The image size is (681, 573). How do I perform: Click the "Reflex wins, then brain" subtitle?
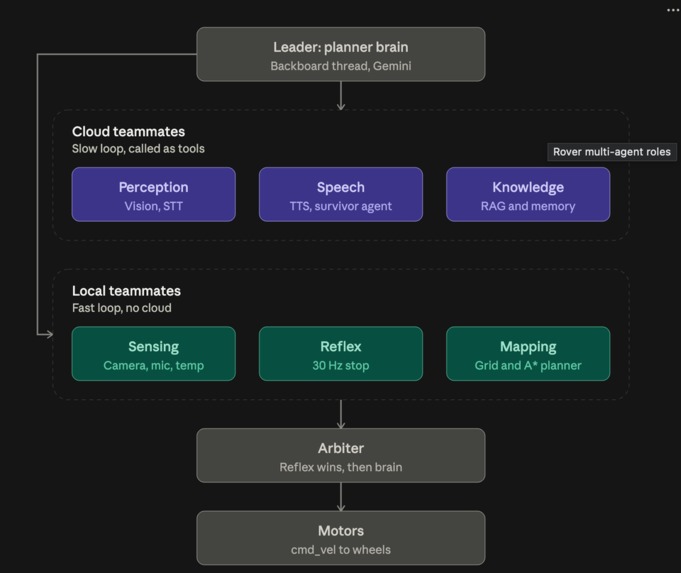tap(341, 467)
